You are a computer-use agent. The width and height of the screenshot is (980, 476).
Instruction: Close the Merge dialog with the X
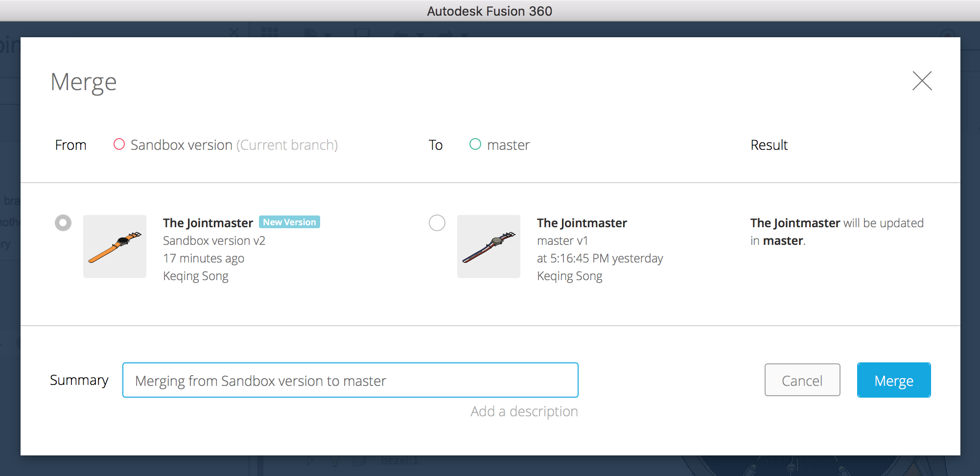pyautogui.click(x=922, y=81)
